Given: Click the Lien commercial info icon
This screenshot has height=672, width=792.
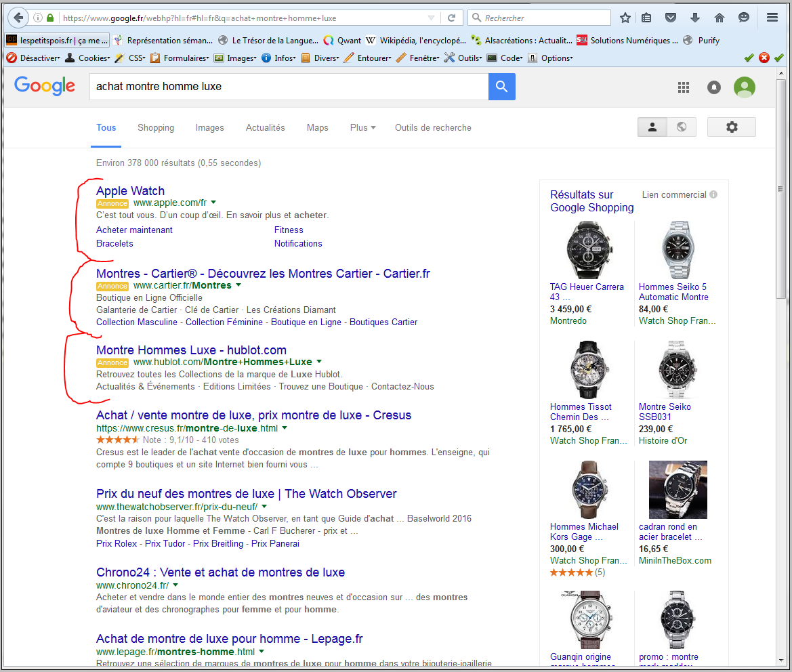Looking at the screenshot, I should click(x=713, y=194).
